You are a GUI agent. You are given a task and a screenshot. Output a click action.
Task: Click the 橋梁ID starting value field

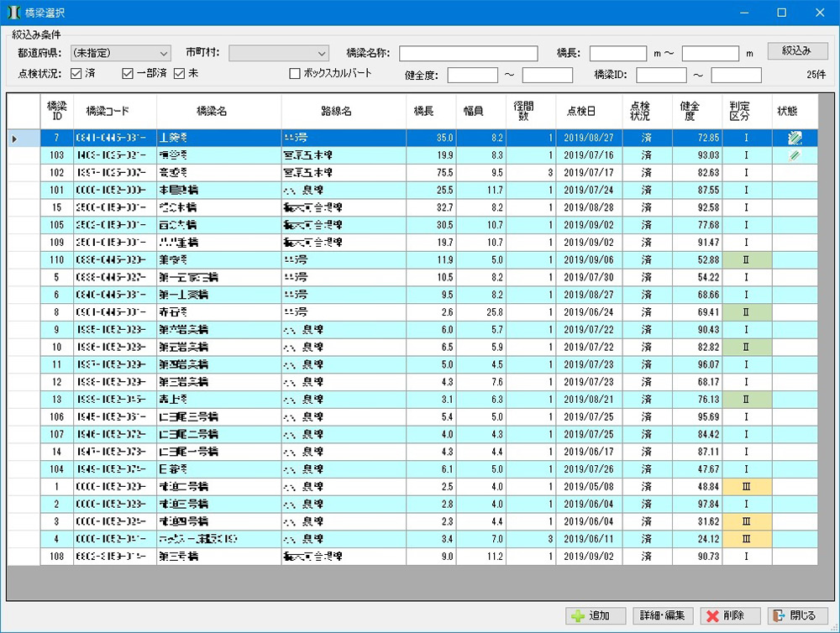(x=661, y=75)
